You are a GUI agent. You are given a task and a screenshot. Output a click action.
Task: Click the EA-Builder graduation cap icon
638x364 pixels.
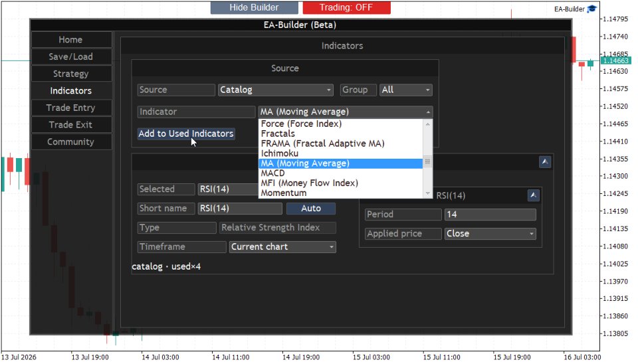pos(591,9)
